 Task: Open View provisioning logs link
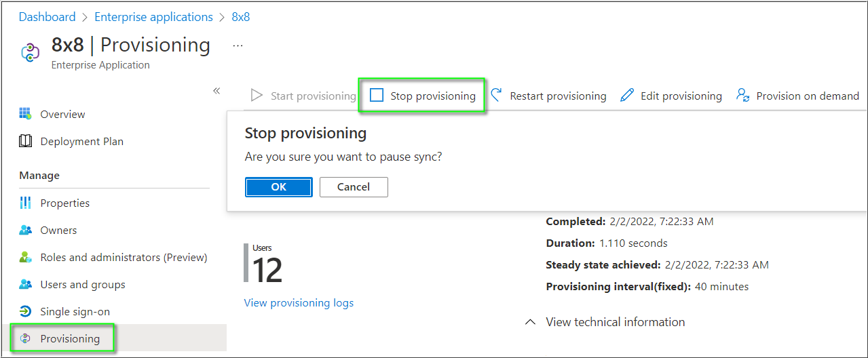[x=299, y=302]
